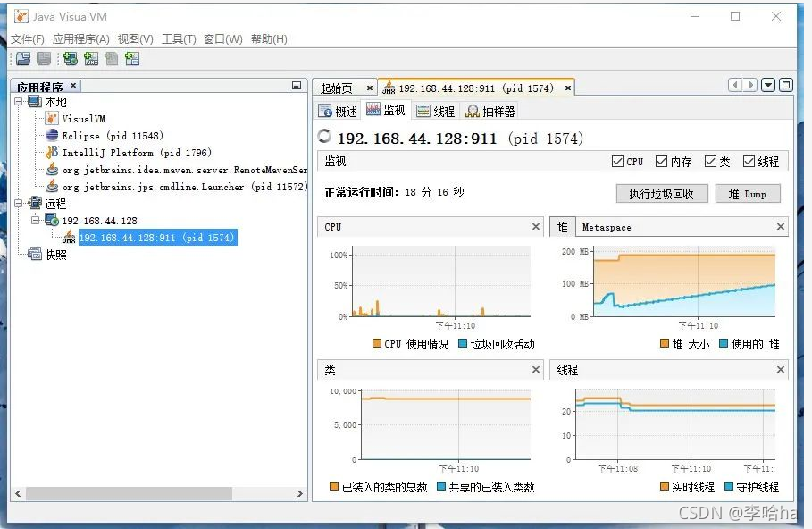Click the jps cmdline Launcher Java icon

click(52, 186)
